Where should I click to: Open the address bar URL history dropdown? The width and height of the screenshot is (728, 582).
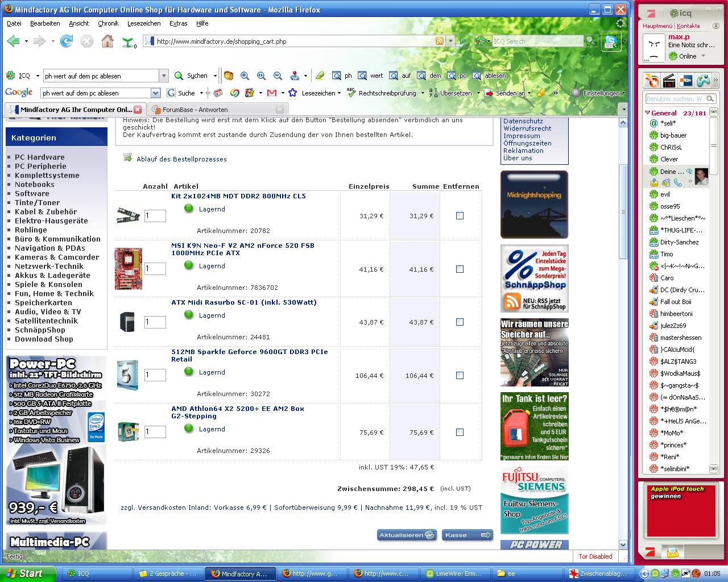[450, 41]
